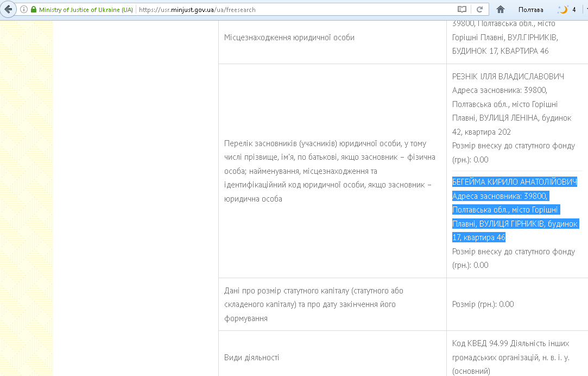Click the Дані про розмір статутного капіталу label
588x376 pixels.
[313, 304]
